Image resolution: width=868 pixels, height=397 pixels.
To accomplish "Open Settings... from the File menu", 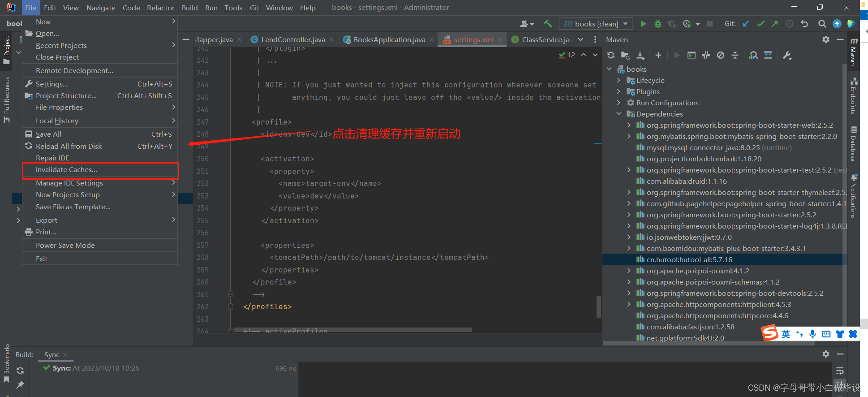I will 100,84.
